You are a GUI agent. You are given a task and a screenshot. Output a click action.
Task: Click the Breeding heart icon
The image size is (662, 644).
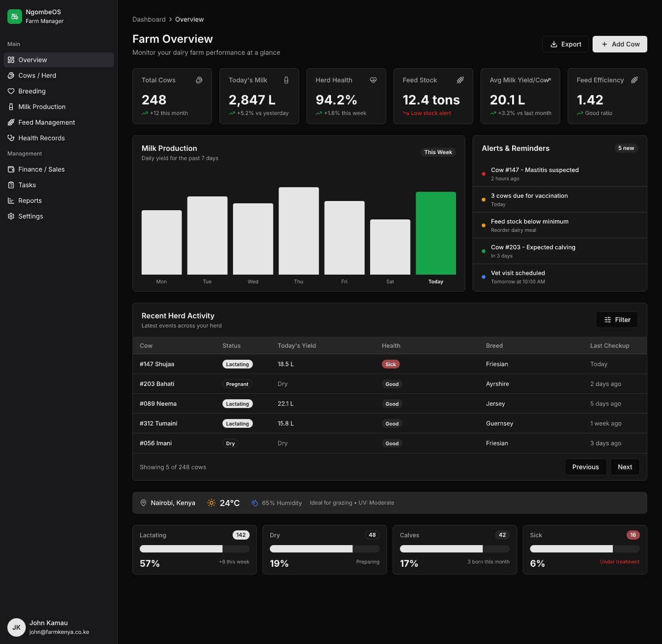(11, 91)
